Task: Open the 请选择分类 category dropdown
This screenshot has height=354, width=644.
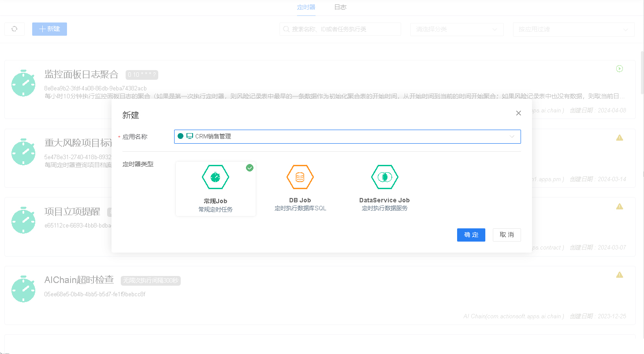Action: (457, 30)
